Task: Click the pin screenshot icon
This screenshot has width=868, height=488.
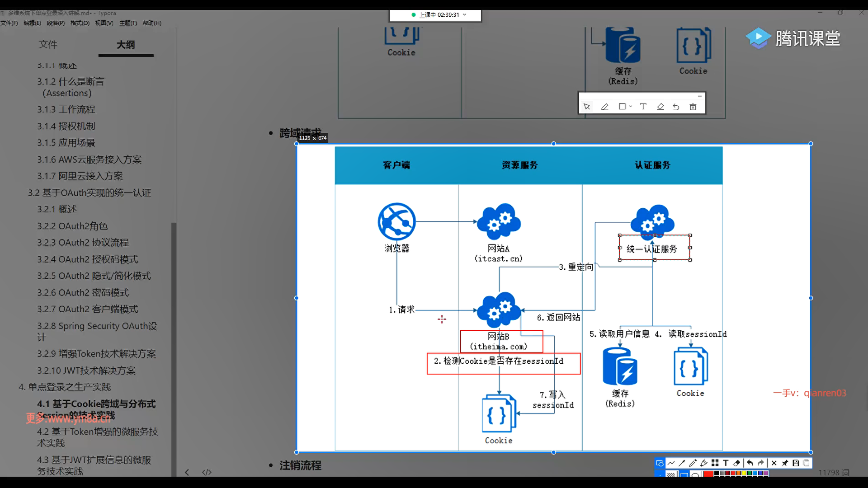Action: (785, 463)
